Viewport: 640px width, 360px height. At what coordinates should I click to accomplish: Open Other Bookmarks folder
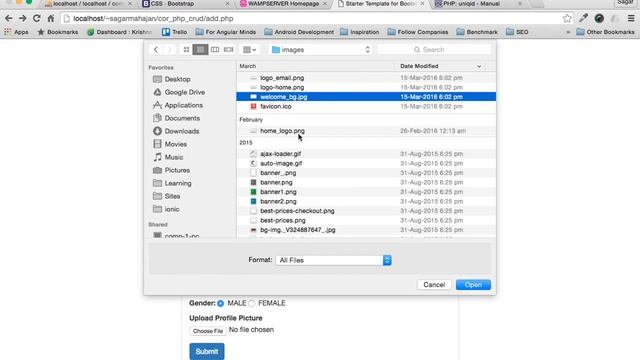pyautogui.click(x=605, y=32)
